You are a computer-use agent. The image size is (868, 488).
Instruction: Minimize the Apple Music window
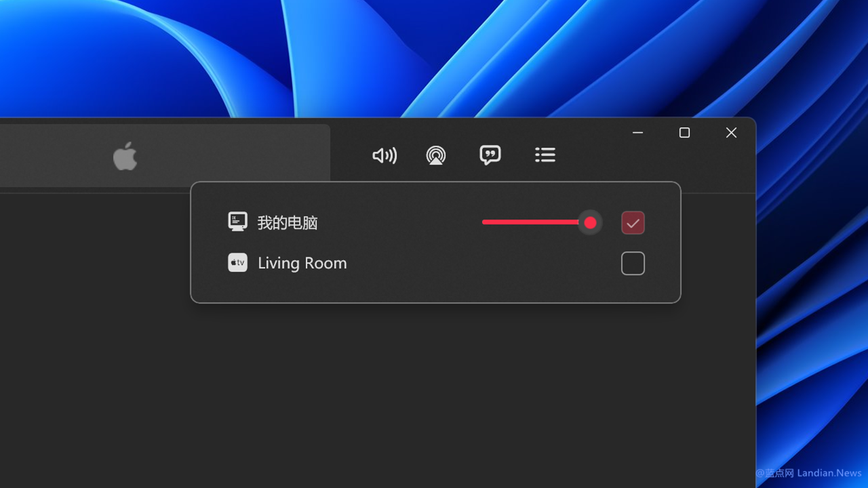637,133
